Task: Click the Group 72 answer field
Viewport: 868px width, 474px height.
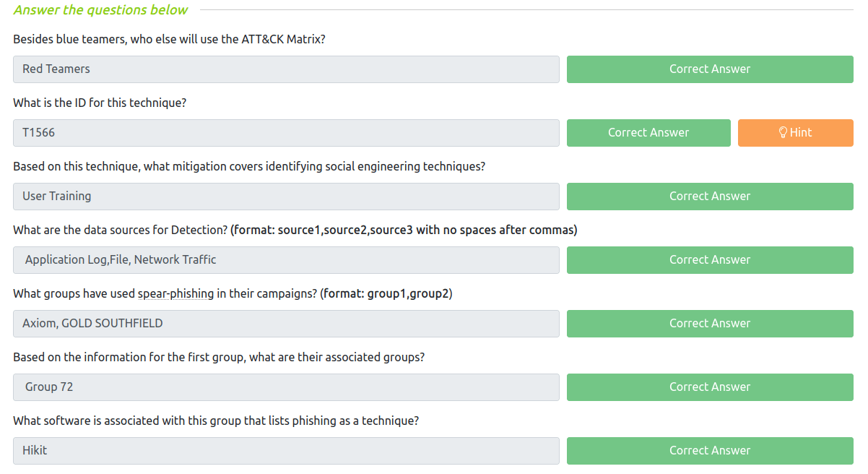Action: pyautogui.click(x=286, y=387)
